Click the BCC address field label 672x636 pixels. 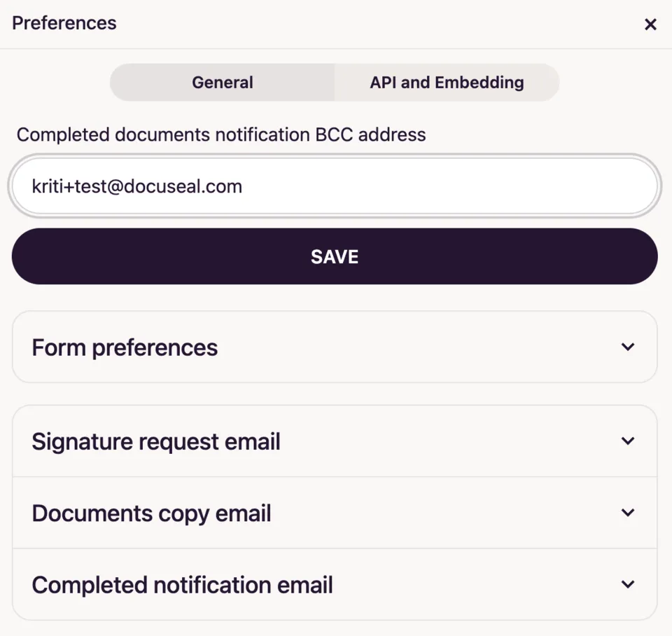point(221,134)
